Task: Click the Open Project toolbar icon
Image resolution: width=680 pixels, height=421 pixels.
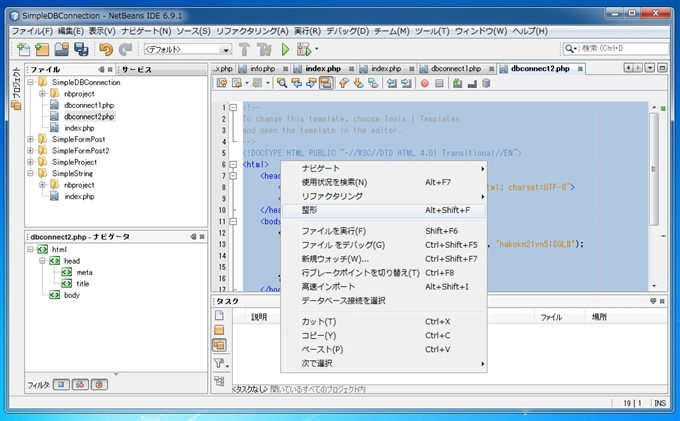Action: click(62, 49)
